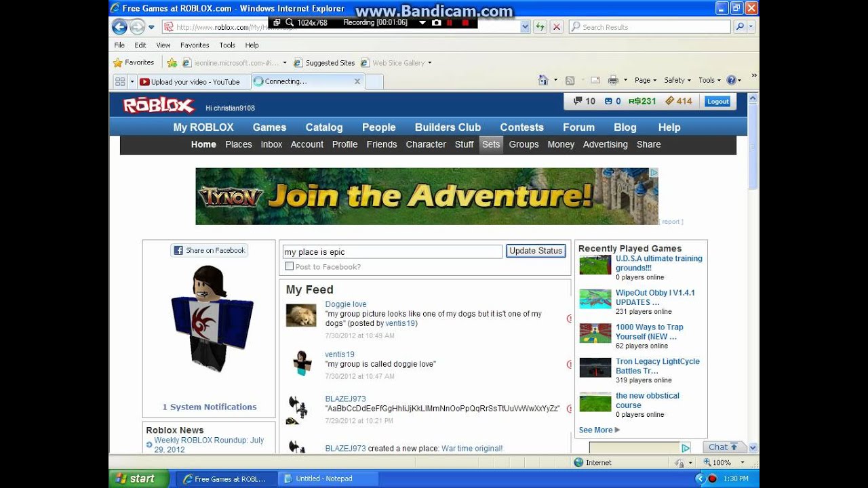Image resolution: width=868 pixels, height=488 pixels.
Task: Click the red record icon in system tray
Action: click(712, 479)
